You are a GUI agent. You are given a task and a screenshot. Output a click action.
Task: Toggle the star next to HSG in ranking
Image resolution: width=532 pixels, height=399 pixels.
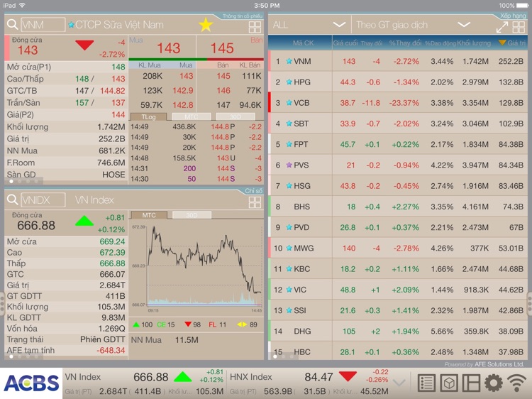pos(289,185)
